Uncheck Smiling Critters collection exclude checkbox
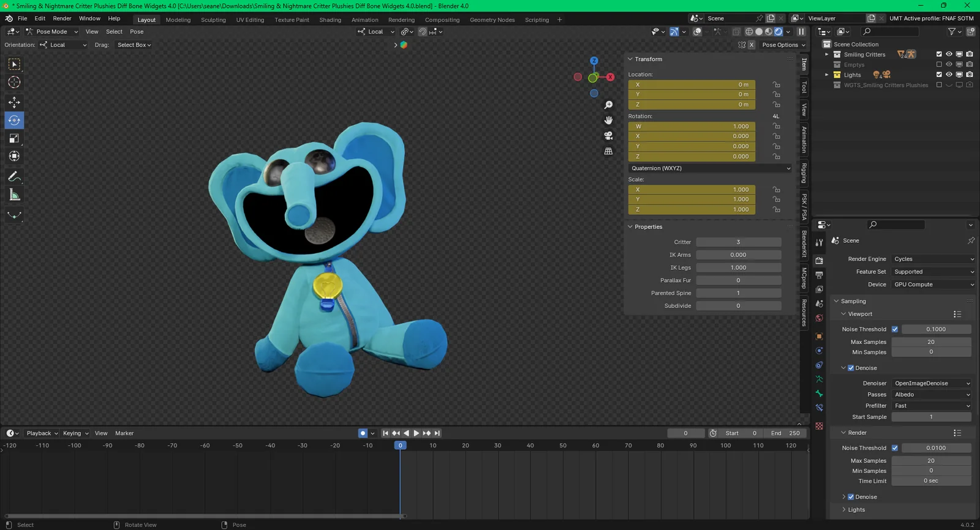This screenshot has width=980, height=530. click(939, 54)
